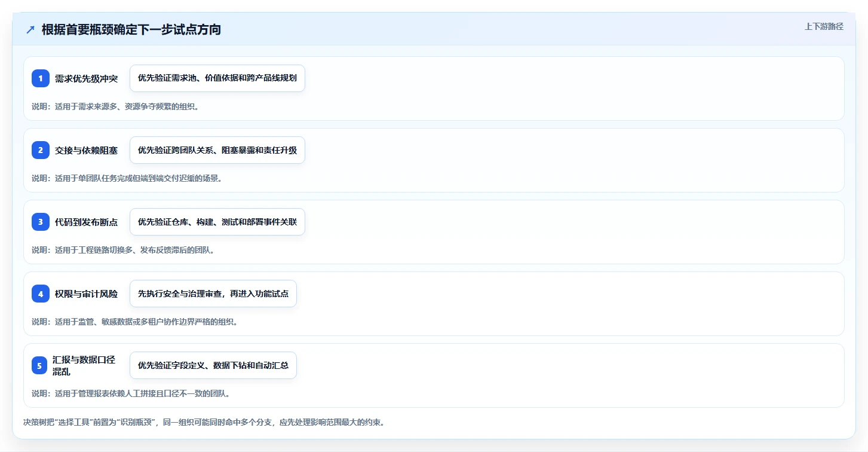
Task: Click the 优先验证跨团队关系、阻塞暴露和责任升级 box
Action: 217,150
